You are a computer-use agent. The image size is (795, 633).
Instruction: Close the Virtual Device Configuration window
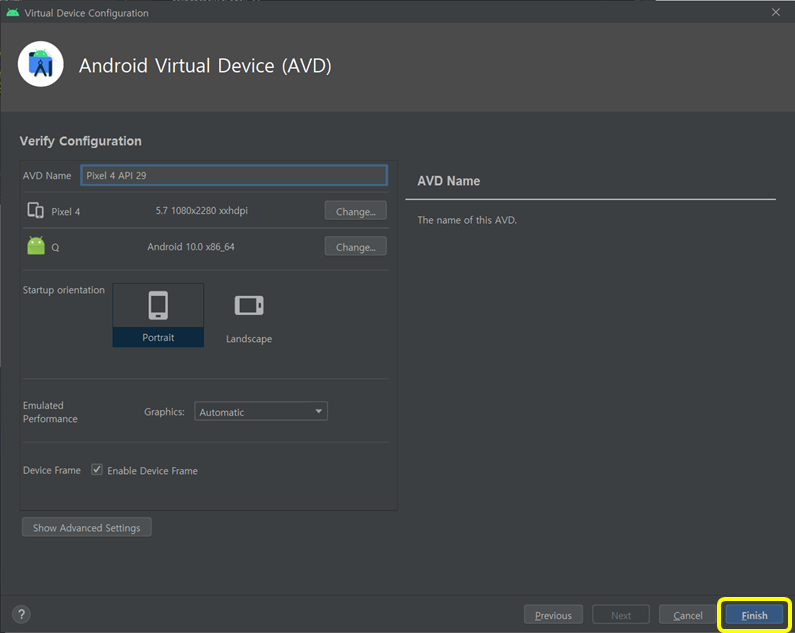point(776,12)
